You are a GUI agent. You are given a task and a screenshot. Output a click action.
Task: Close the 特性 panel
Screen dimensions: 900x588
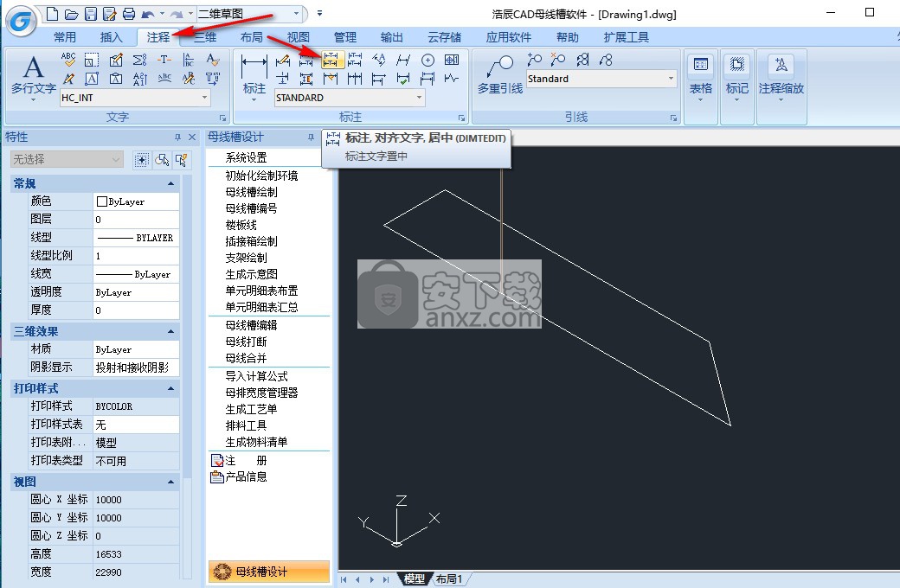[192, 137]
